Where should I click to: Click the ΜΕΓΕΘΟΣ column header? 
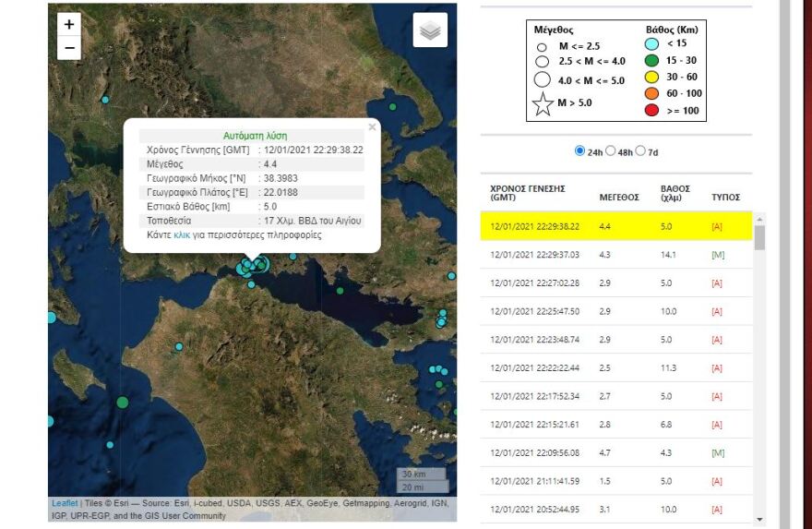tap(619, 198)
